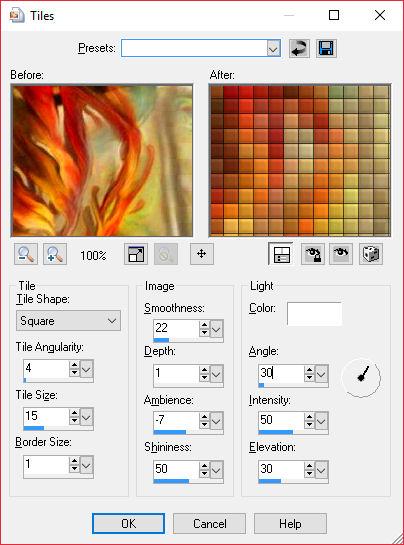The height and width of the screenshot is (545, 404).
Task: Click the Shininess blue slider bar
Action: (171, 481)
